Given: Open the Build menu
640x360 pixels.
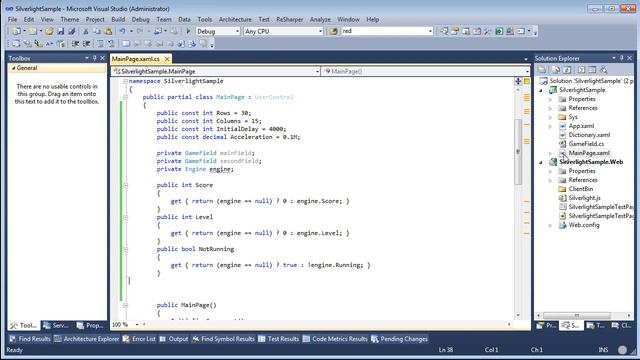Looking at the screenshot, I should coord(118,19).
